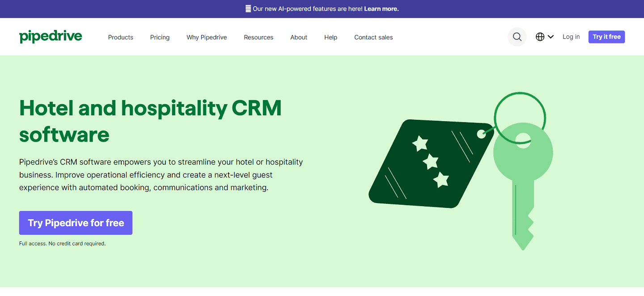Open the Why Pipedrive menu

[207, 37]
